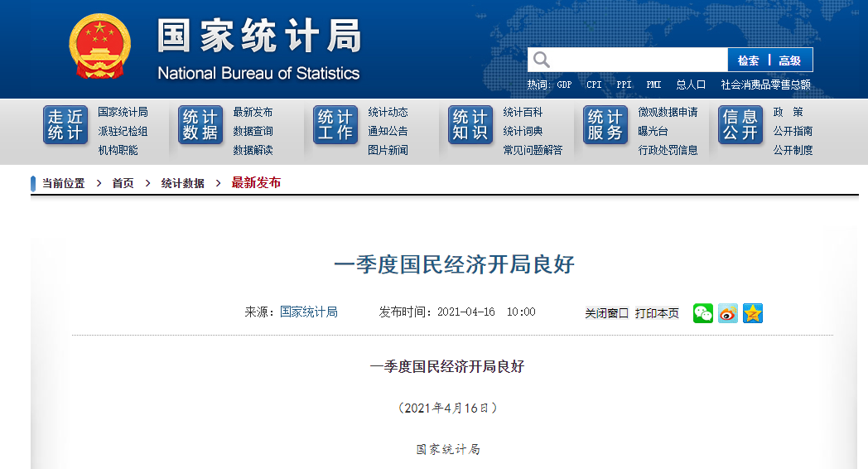Screen dimensions: 868x469
Task: Go to 统计数据 in breadcrumb
Action: pyautogui.click(x=183, y=183)
